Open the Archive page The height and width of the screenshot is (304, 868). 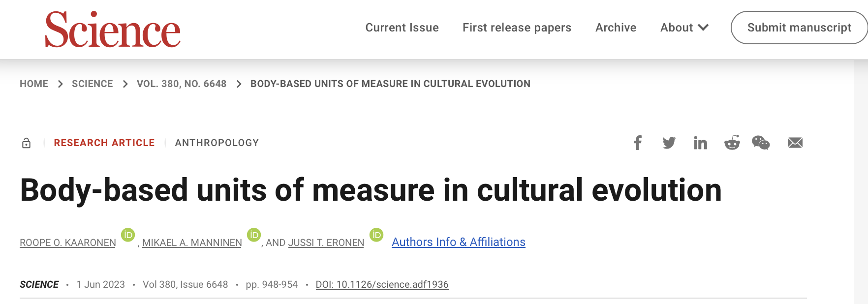(x=616, y=28)
